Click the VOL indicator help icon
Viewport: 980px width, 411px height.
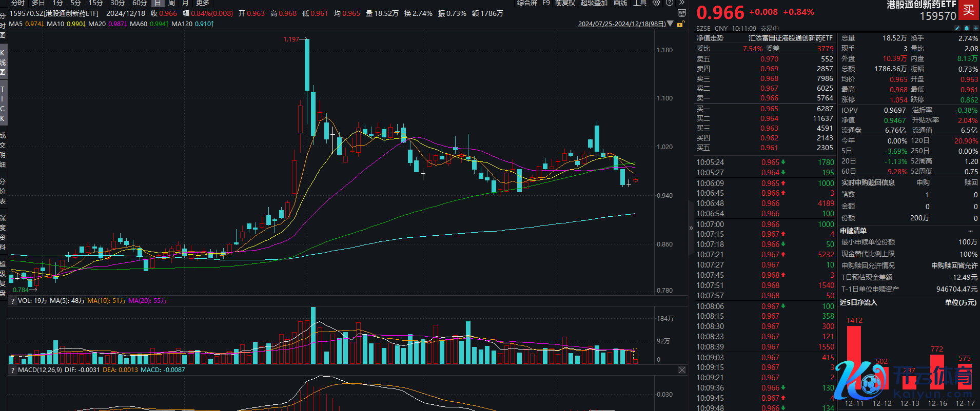[13, 301]
